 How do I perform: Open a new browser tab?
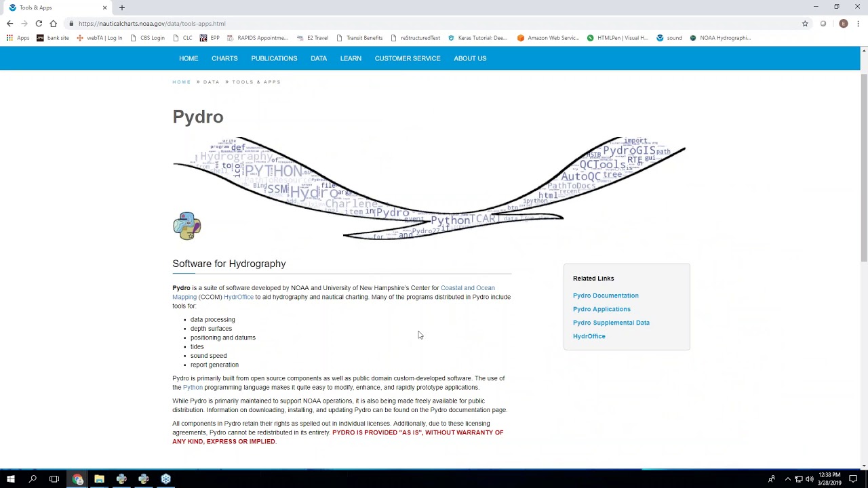122,7
